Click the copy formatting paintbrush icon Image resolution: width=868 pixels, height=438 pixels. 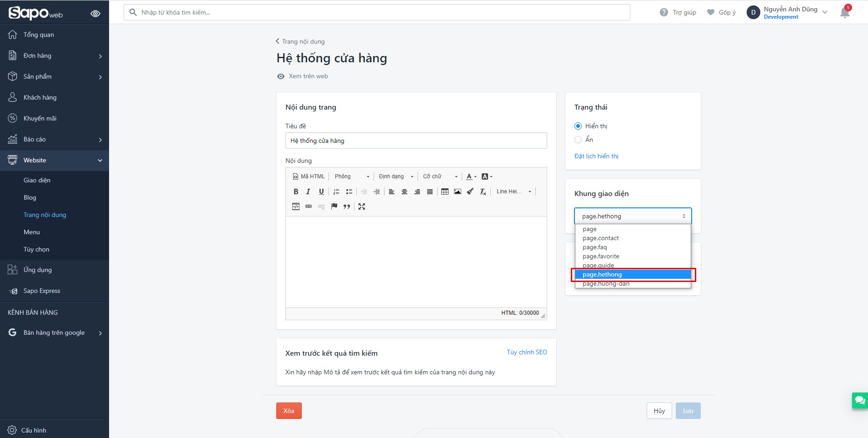pos(470,191)
